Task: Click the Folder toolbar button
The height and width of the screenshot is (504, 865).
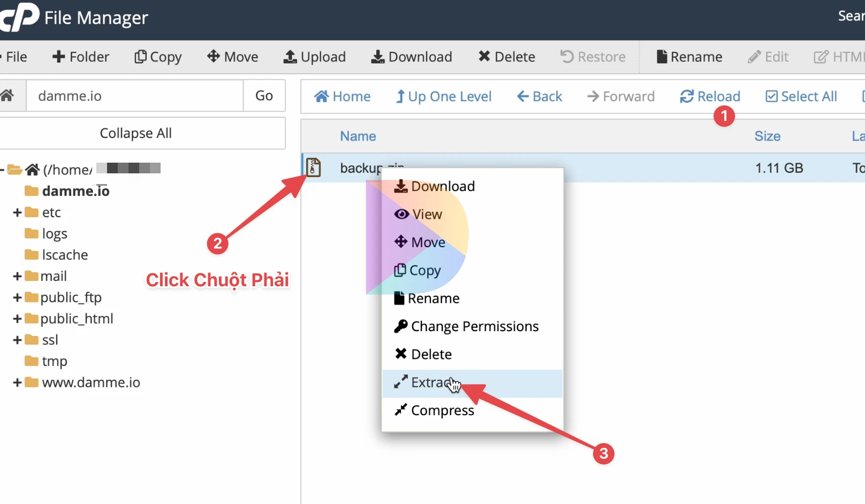Action: [80, 57]
